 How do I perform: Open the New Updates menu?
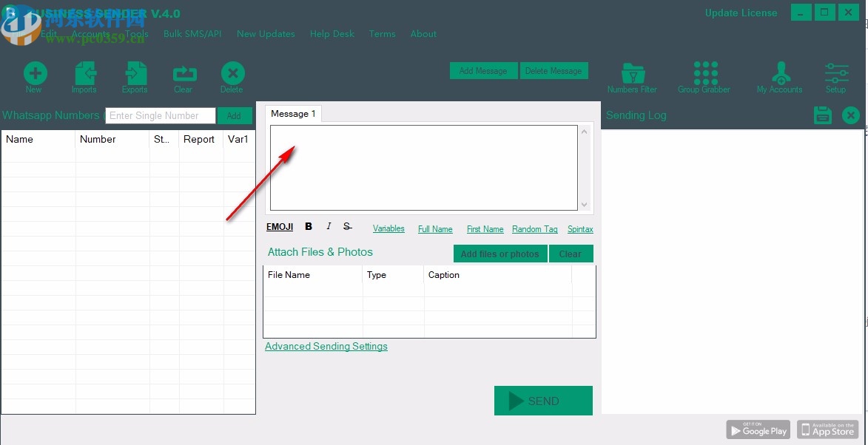tap(266, 34)
